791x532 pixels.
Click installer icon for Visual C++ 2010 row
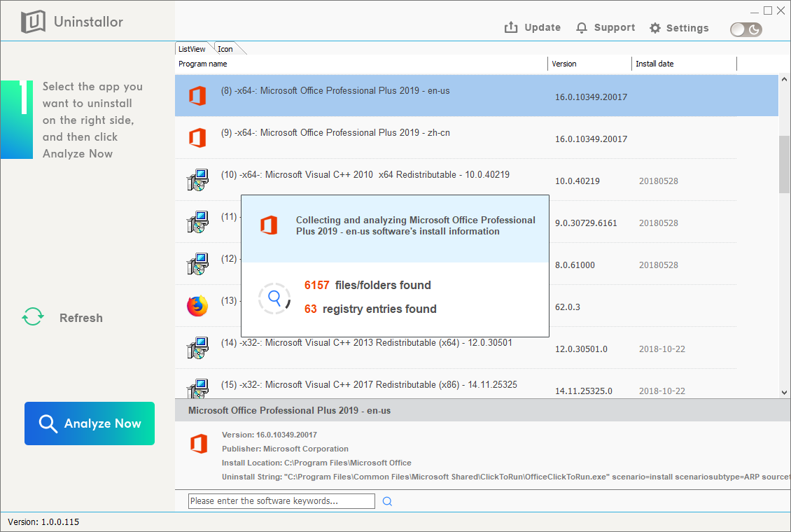point(197,179)
